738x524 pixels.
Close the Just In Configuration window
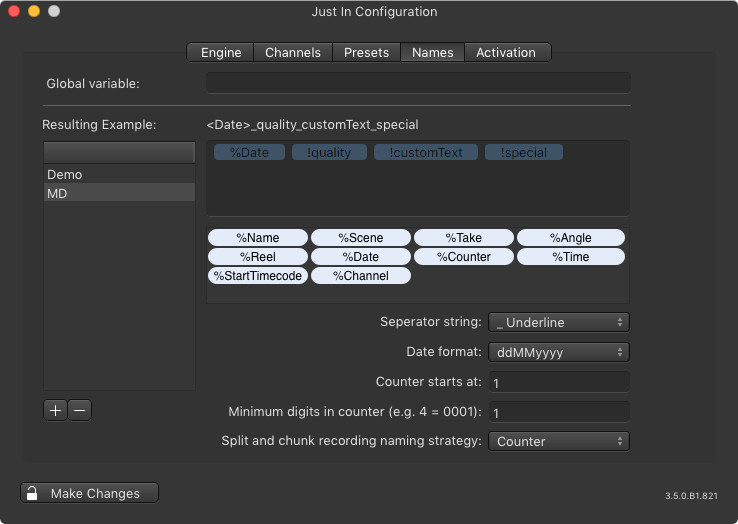click(x=14, y=11)
